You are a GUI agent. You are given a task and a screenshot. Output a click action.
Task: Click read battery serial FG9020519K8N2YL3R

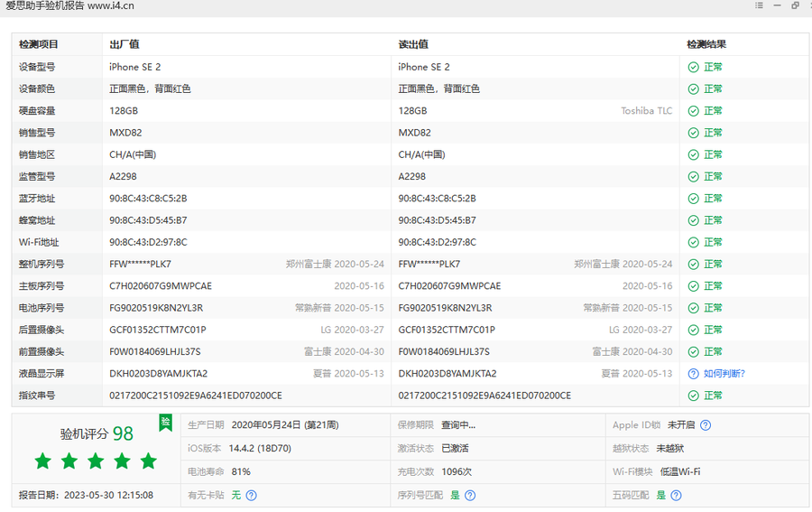point(445,308)
